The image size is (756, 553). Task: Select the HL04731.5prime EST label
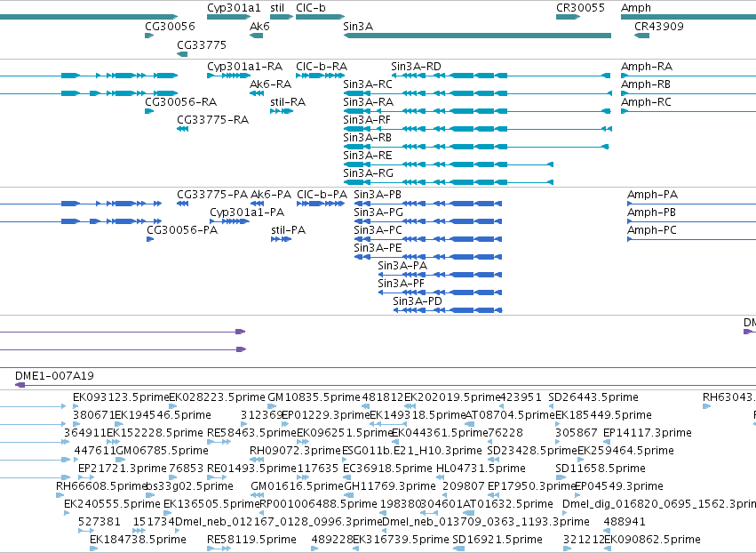tap(481, 469)
